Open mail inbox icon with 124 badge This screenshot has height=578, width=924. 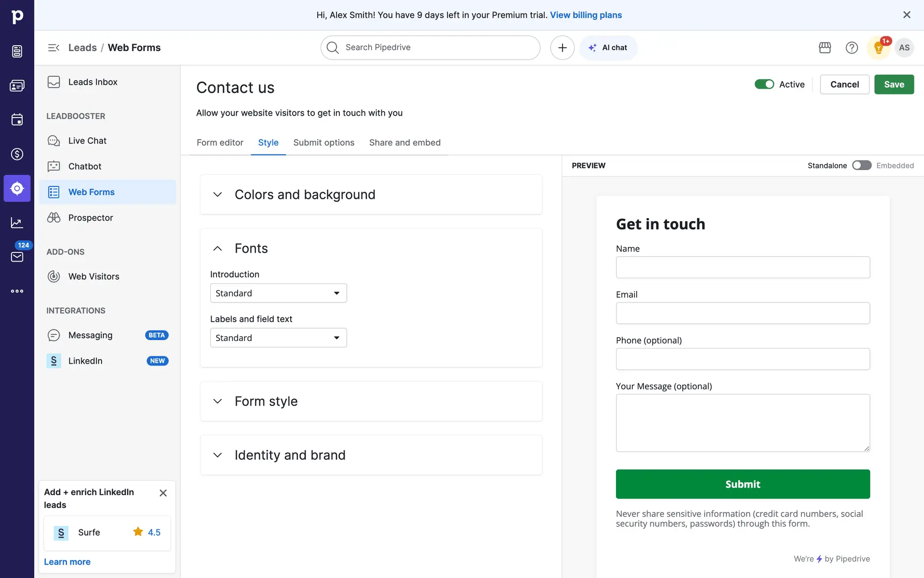click(x=17, y=256)
